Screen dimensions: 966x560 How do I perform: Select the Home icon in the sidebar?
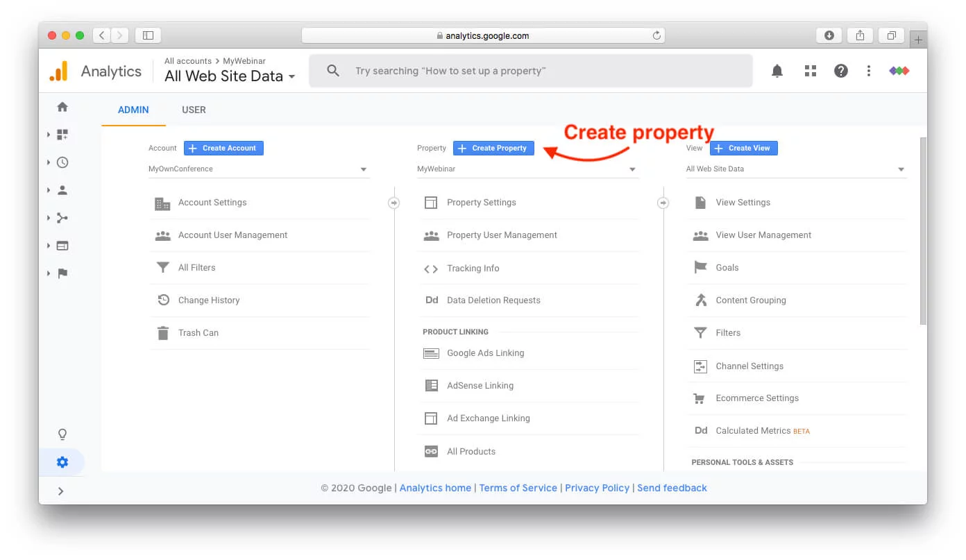pyautogui.click(x=62, y=106)
